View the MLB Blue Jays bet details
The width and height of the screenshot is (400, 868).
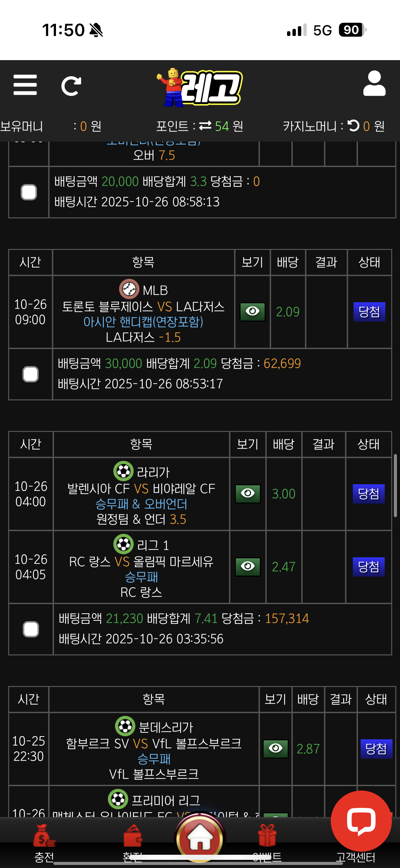(x=252, y=311)
